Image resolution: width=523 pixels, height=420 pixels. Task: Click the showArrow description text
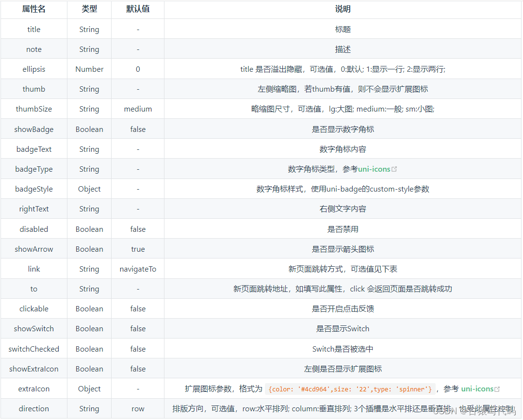pos(343,248)
